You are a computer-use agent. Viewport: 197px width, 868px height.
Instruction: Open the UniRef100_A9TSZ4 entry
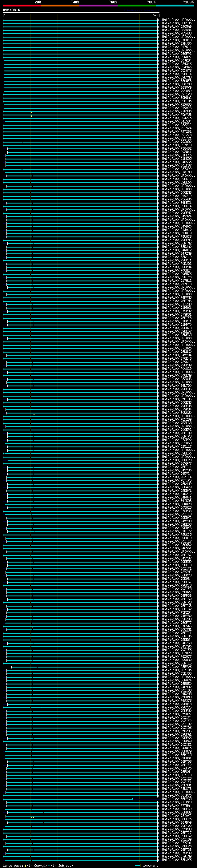(177, 128)
